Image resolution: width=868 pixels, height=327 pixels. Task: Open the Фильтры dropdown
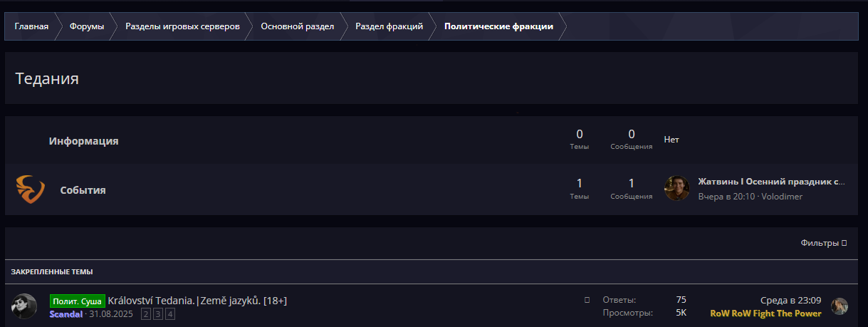(823, 243)
